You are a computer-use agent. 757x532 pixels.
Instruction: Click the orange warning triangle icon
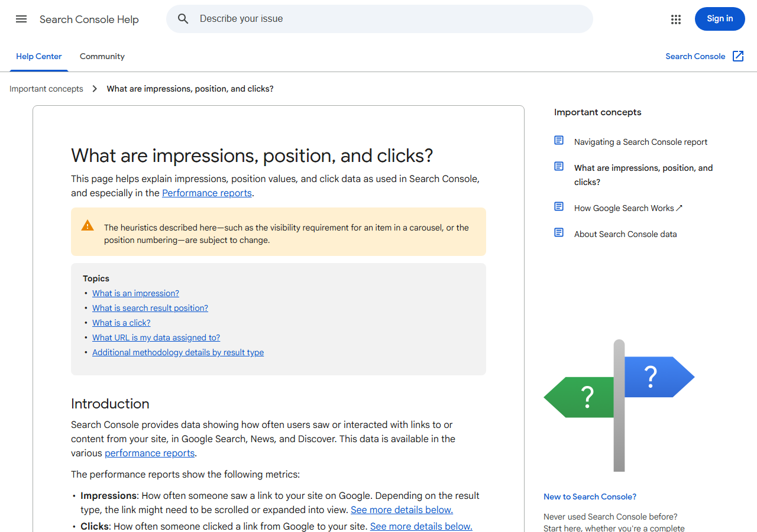click(88, 225)
